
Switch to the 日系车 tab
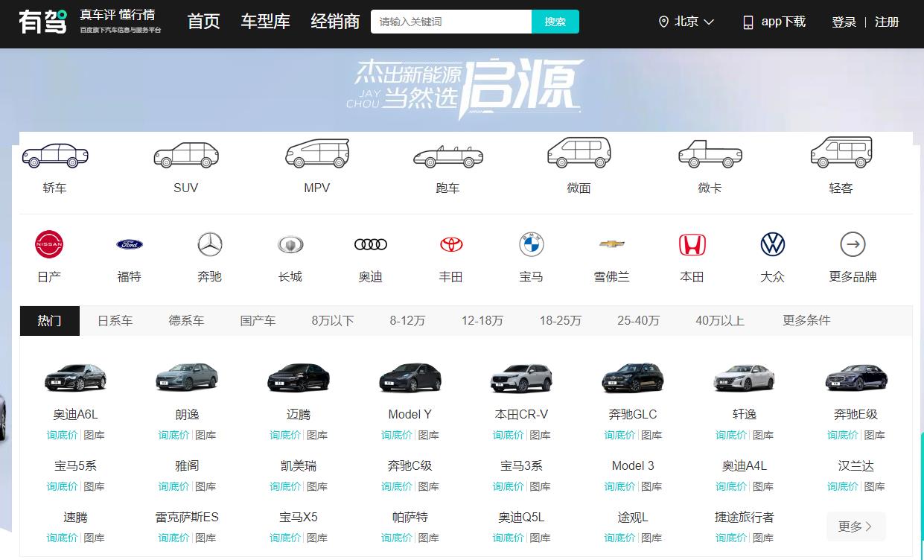[115, 321]
